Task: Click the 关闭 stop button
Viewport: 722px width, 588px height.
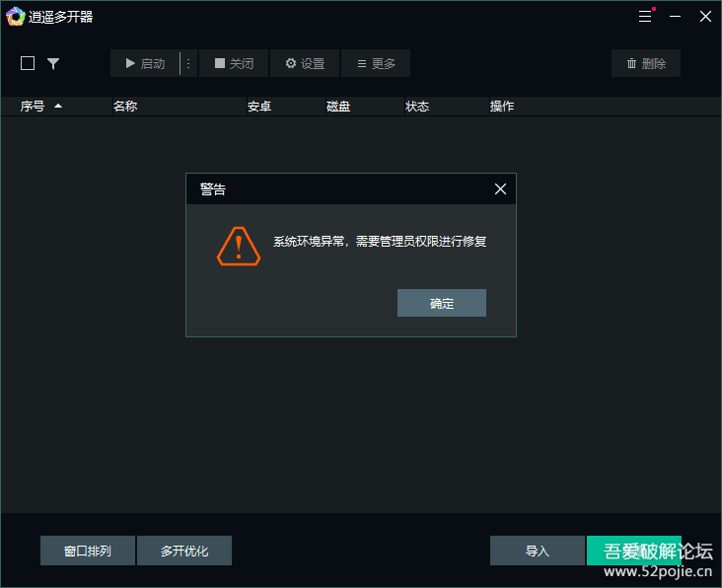Action: point(234,63)
